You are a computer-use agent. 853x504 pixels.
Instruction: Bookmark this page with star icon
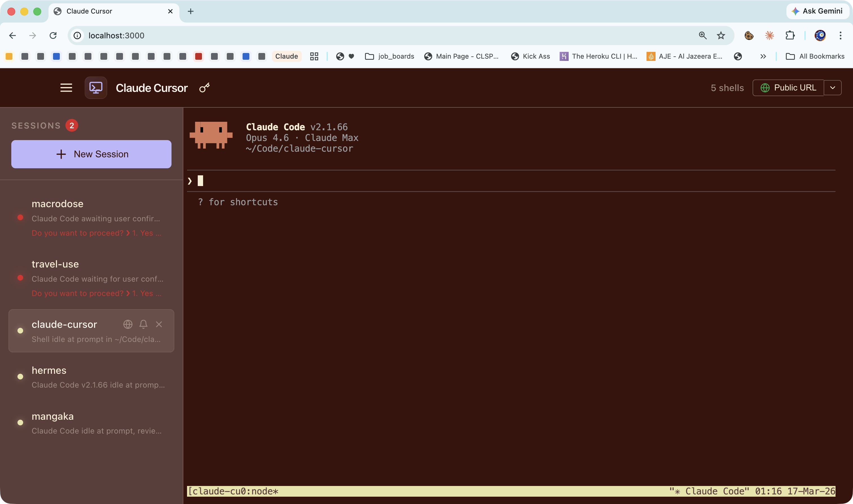tap(721, 36)
